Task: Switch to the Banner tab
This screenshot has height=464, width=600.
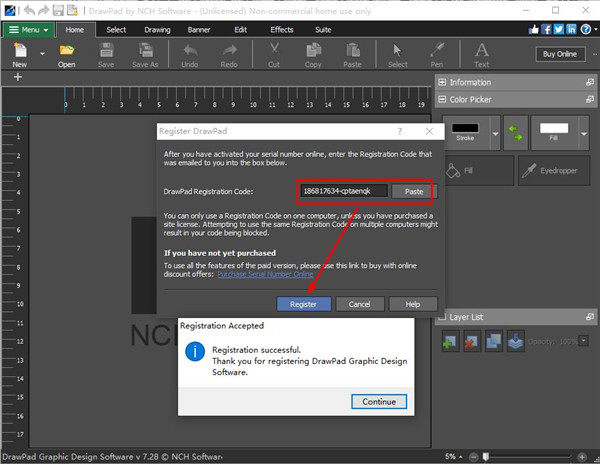Action: point(199,29)
